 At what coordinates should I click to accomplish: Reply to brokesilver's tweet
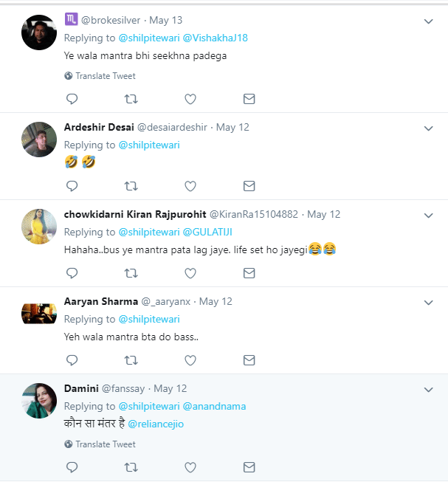(72, 99)
